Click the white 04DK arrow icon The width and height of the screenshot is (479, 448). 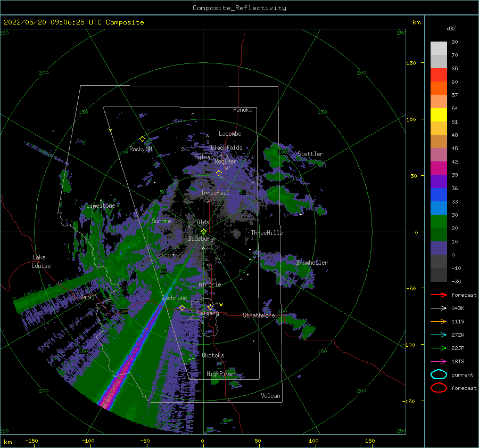coord(439,308)
